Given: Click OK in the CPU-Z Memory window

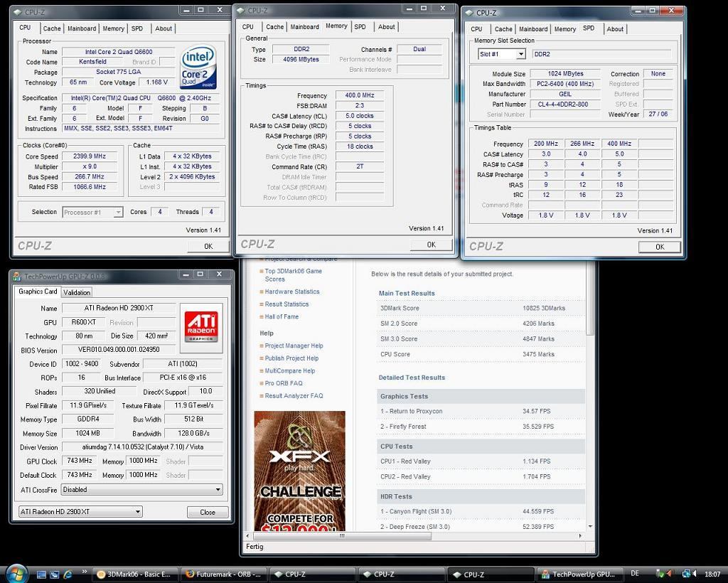Looking at the screenshot, I should [x=431, y=245].
